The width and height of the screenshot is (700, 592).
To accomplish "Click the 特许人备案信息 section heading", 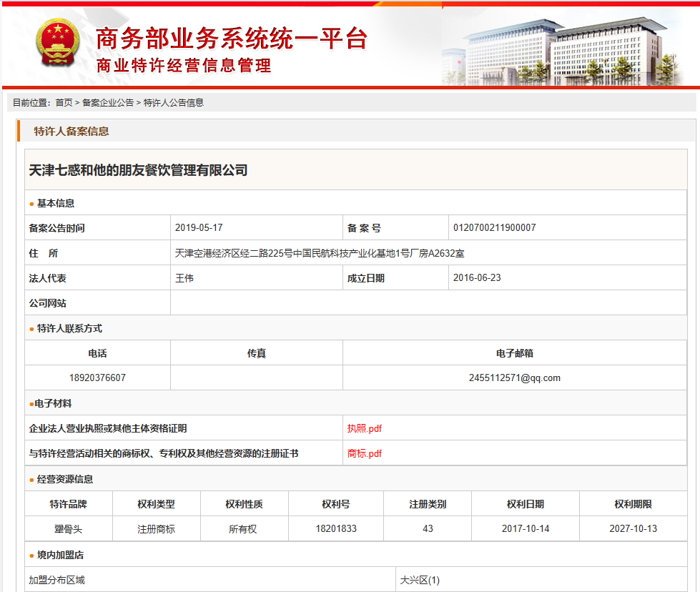I will coord(72,132).
